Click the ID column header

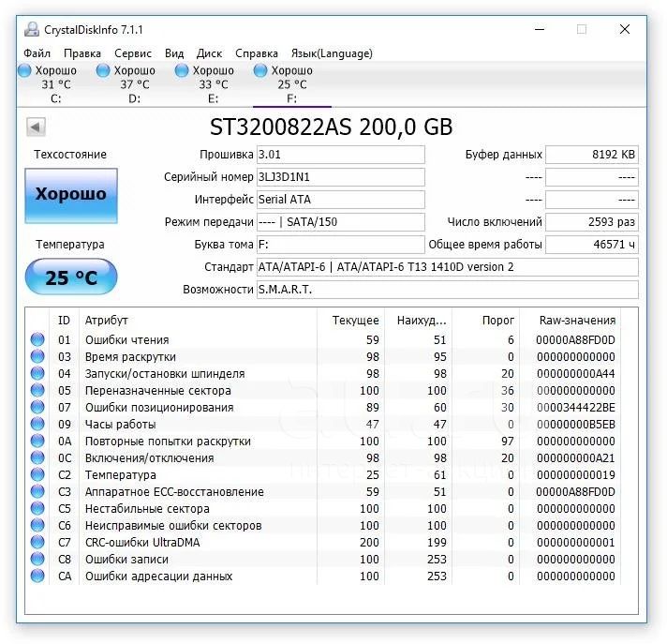[x=64, y=320]
